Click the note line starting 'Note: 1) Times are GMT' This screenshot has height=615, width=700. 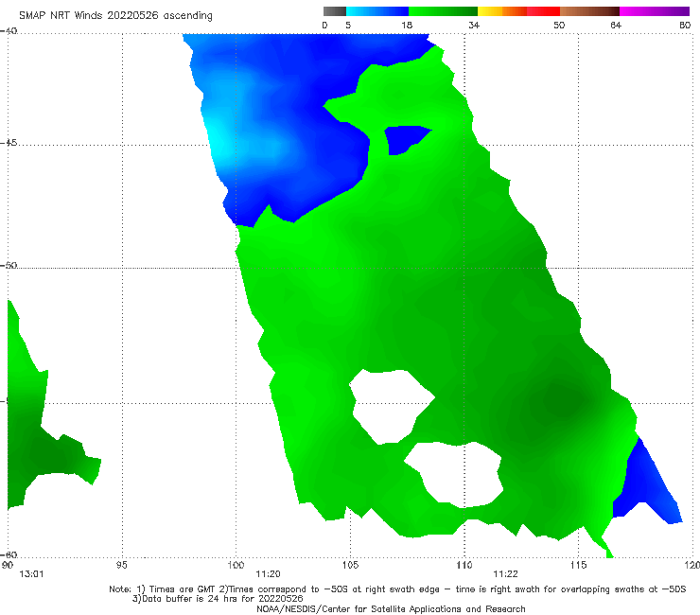tap(397, 589)
